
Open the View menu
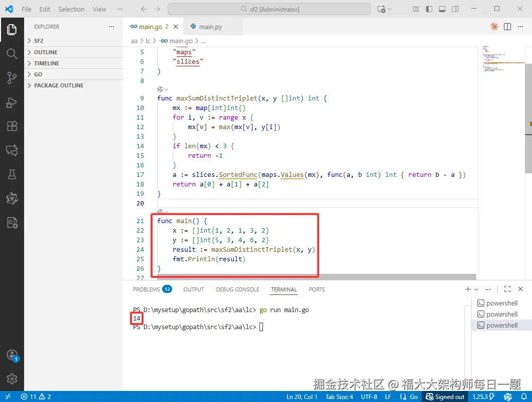[99, 9]
